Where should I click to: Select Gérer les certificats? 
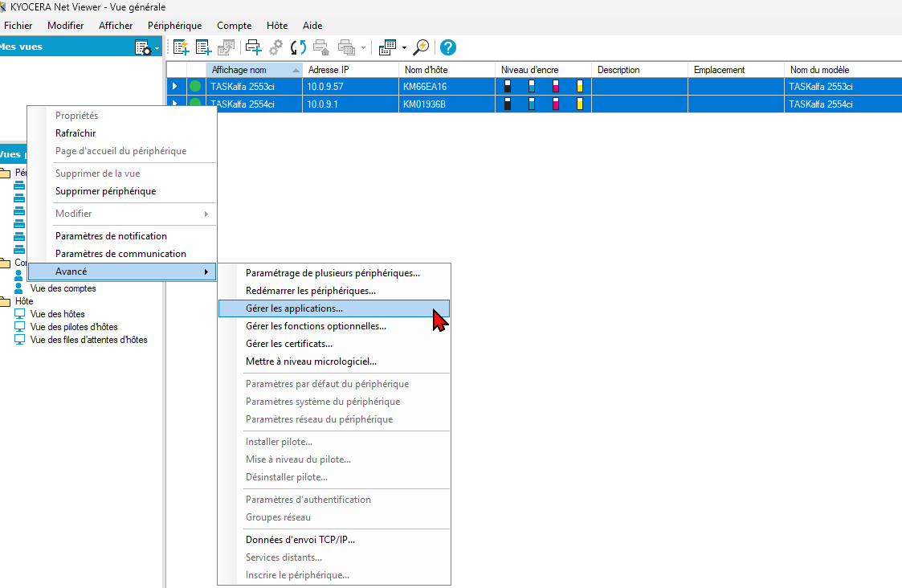(334, 344)
